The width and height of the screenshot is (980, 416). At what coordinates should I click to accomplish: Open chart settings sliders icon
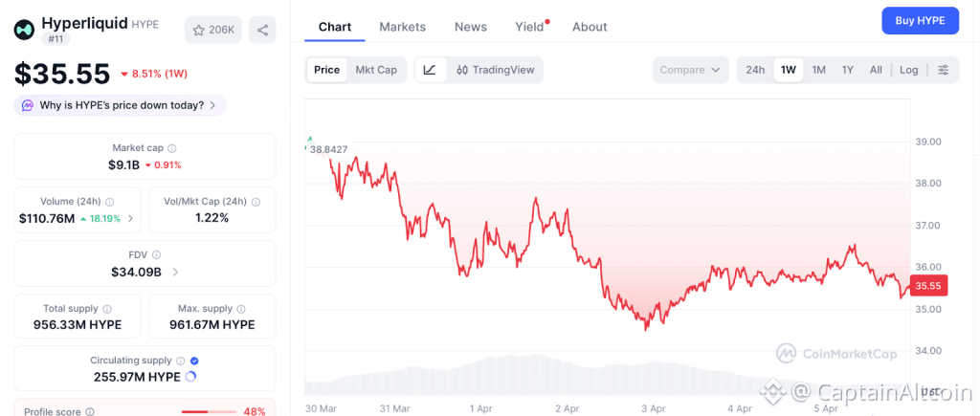click(x=944, y=70)
